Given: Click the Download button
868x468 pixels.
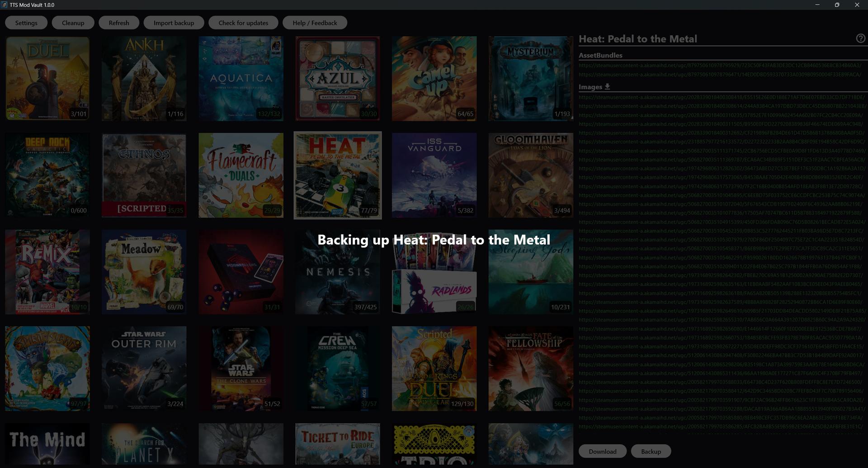Looking at the screenshot, I should [603, 451].
